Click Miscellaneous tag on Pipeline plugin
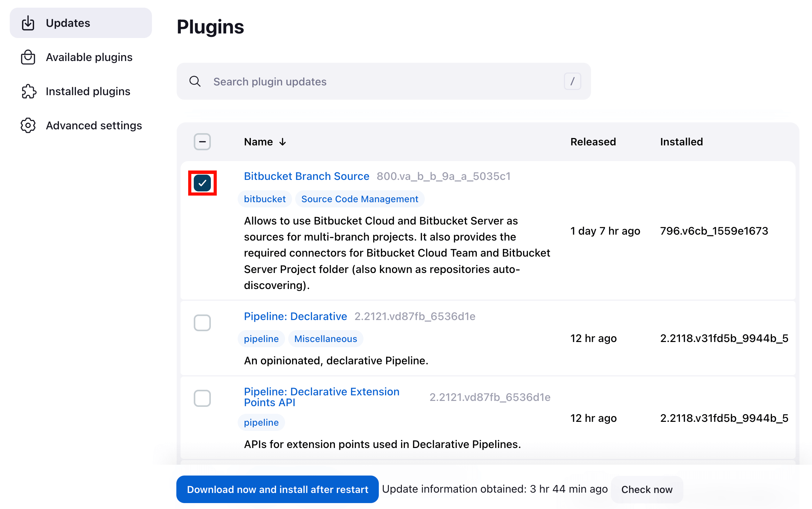The image size is (812, 509). click(x=325, y=339)
